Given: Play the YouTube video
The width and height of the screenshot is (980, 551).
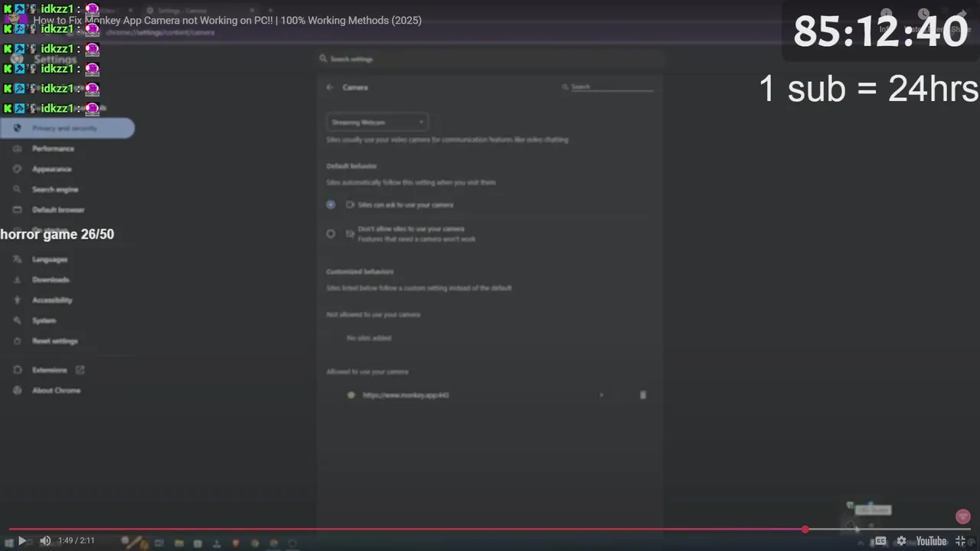Looking at the screenshot, I should pyautogui.click(x=21, y=541).
